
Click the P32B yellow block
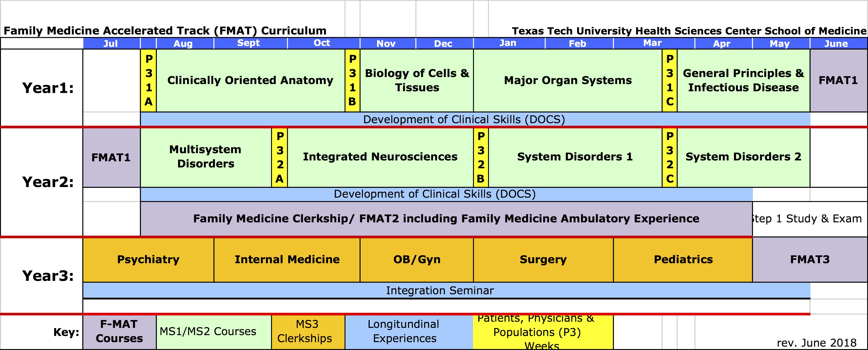pyautogui.click(x=481, y=157)
